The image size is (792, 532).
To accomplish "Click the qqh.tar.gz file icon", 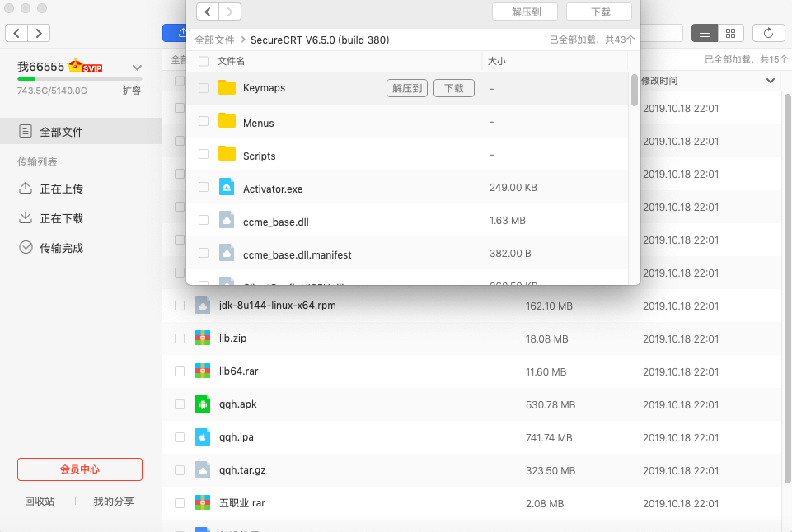I will [x=203, y=470].
